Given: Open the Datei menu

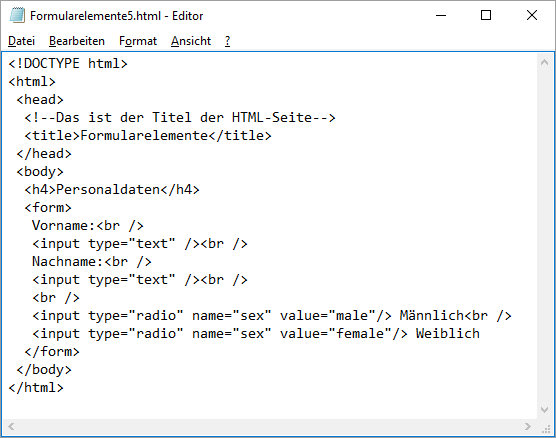Looking at the screenshot, I should [21, 41].
